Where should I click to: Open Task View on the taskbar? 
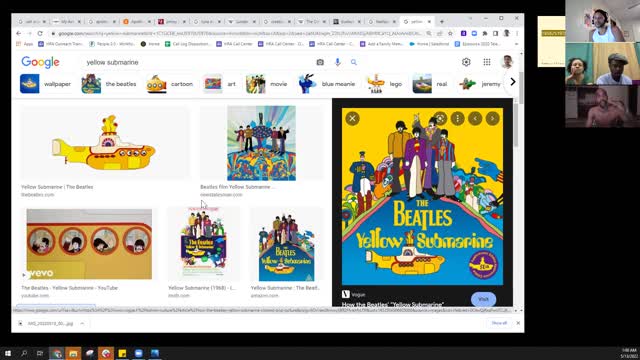pyautogui.click(x=40, y=353)
